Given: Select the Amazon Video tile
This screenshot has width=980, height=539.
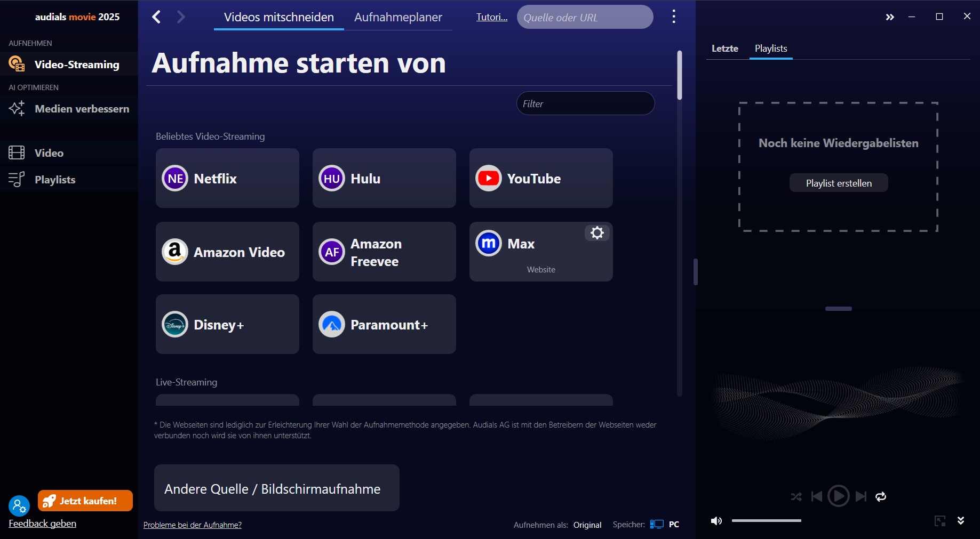Looking at the screenshot, I should [x=227, y=252].
